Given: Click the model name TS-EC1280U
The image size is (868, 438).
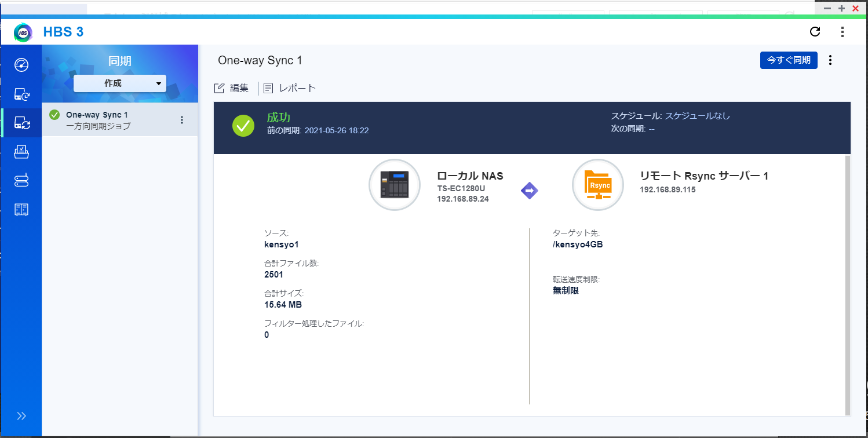Looking at the screenshot, I should click(x=462, y=188).
